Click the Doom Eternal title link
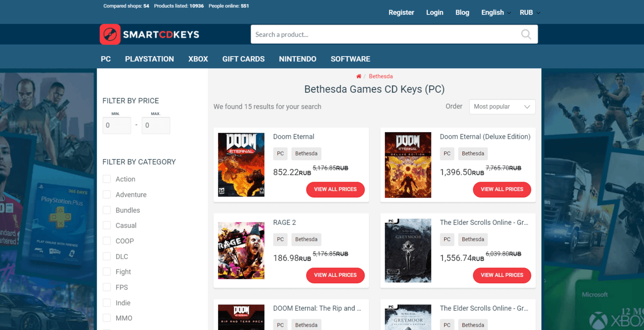 pos(294,137)
